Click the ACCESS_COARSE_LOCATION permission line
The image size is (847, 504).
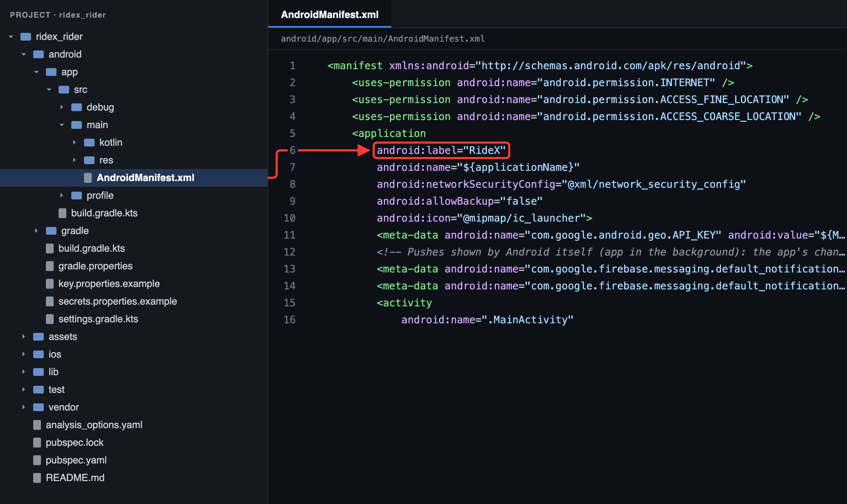click(x=586, y=116)
